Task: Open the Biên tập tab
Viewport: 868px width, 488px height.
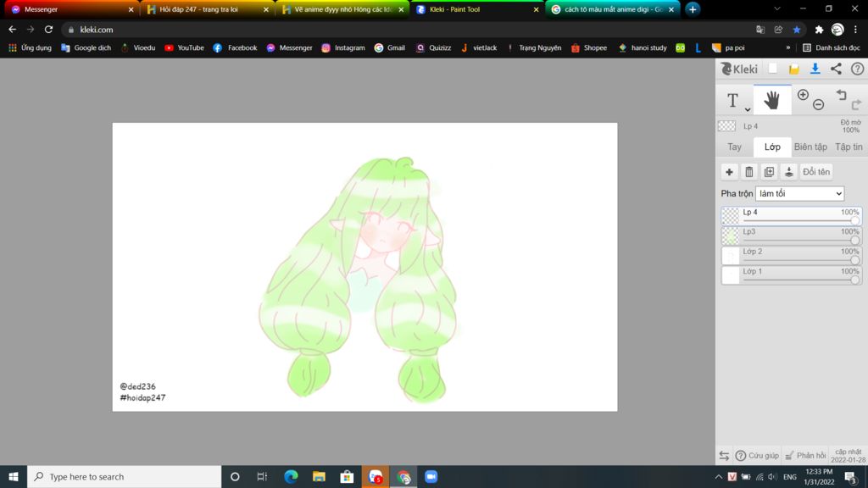Action: pyautogui.click(x=810, y=147)
